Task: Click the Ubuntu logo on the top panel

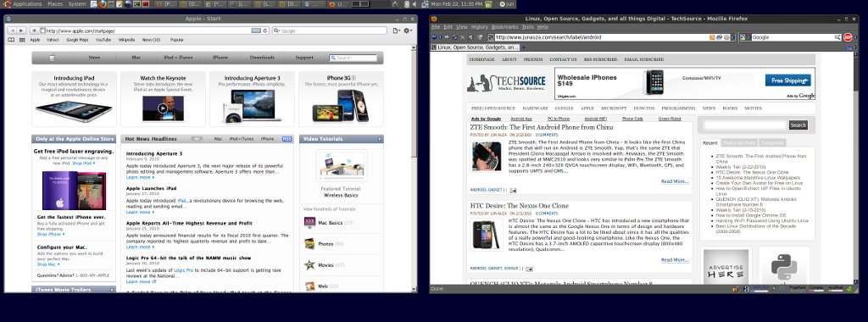Action: (7, 4)
